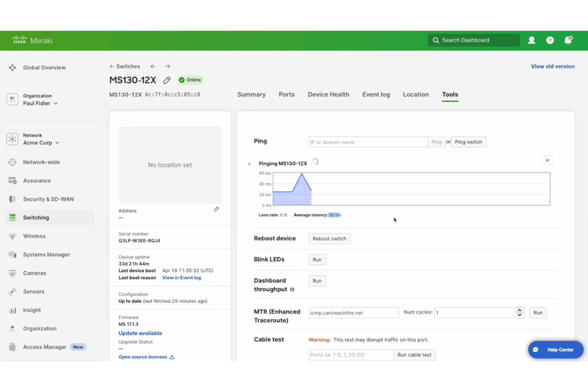Click the Cisco Meraki logo

pyautogui.click(x=32, y=40)
